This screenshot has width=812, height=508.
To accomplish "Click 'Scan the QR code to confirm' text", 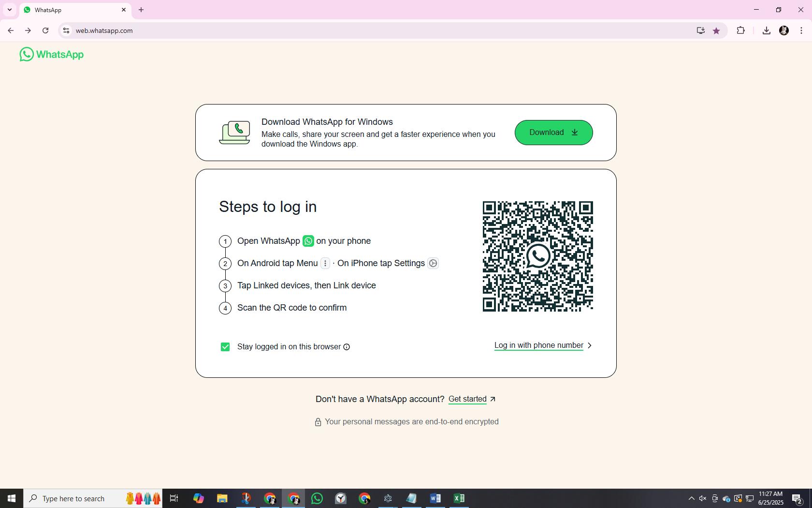I will click(x=292, y=308).
